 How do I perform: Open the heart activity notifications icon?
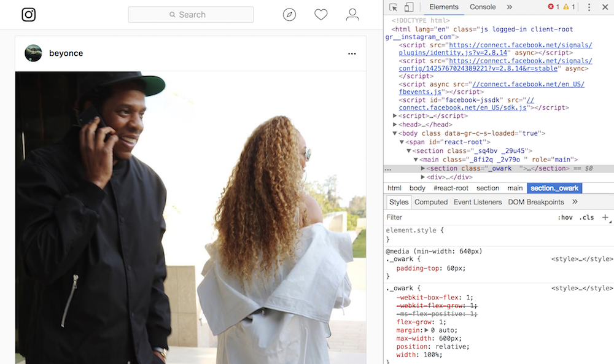321,15
